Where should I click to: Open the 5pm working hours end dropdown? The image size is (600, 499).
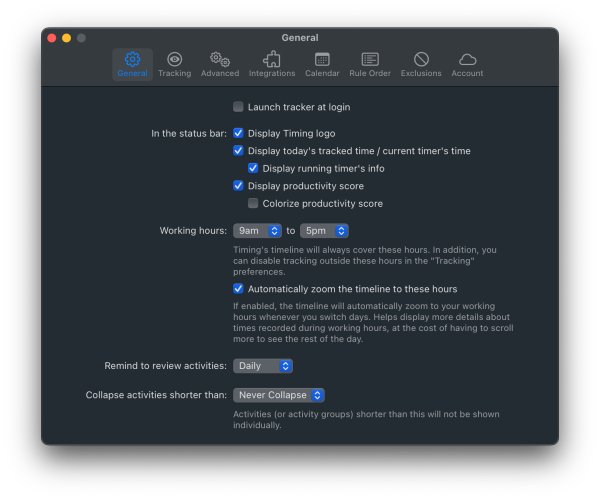click(x=324, y=231)
